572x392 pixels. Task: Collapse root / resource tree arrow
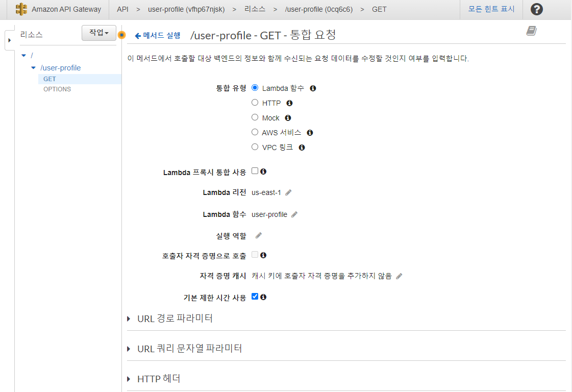(23, 56)
